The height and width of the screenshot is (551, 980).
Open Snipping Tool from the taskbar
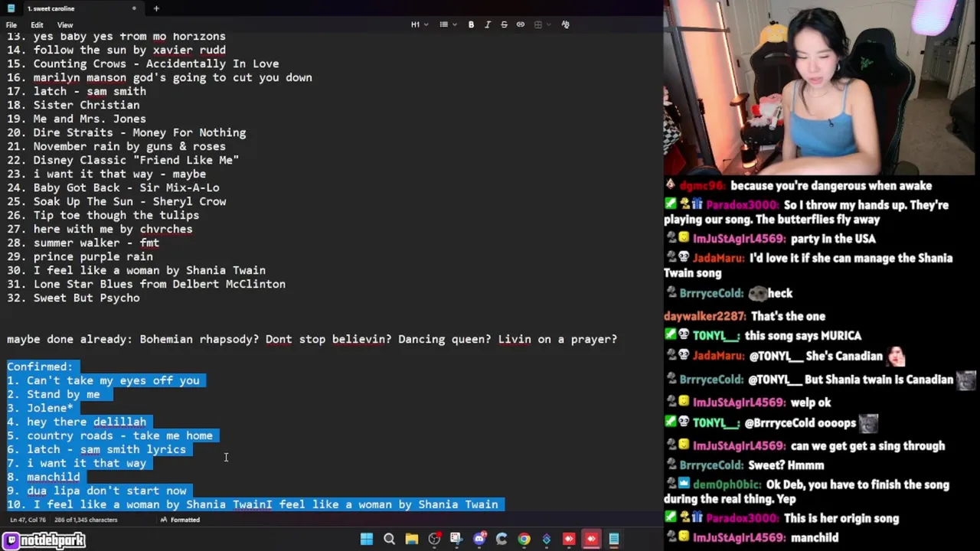pos(456,540)
